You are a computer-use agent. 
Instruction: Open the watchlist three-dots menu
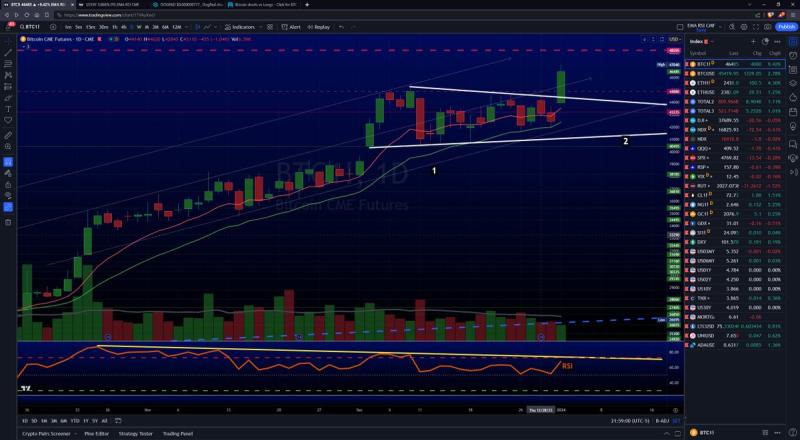[x=777, y=41]
